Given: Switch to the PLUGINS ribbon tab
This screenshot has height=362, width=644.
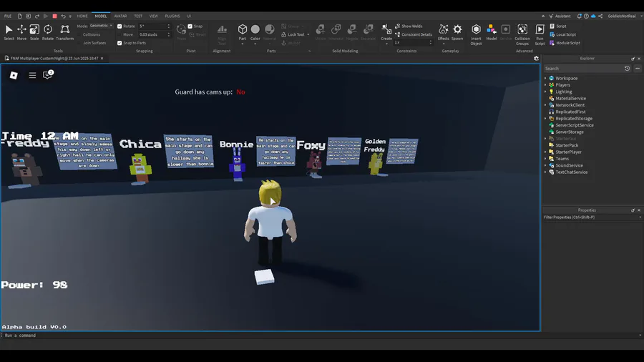Looking at the screenshot, I should click(172, 16).
